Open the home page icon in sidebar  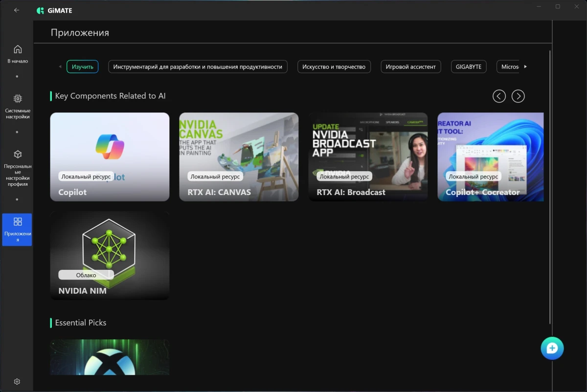pos(18,49)
